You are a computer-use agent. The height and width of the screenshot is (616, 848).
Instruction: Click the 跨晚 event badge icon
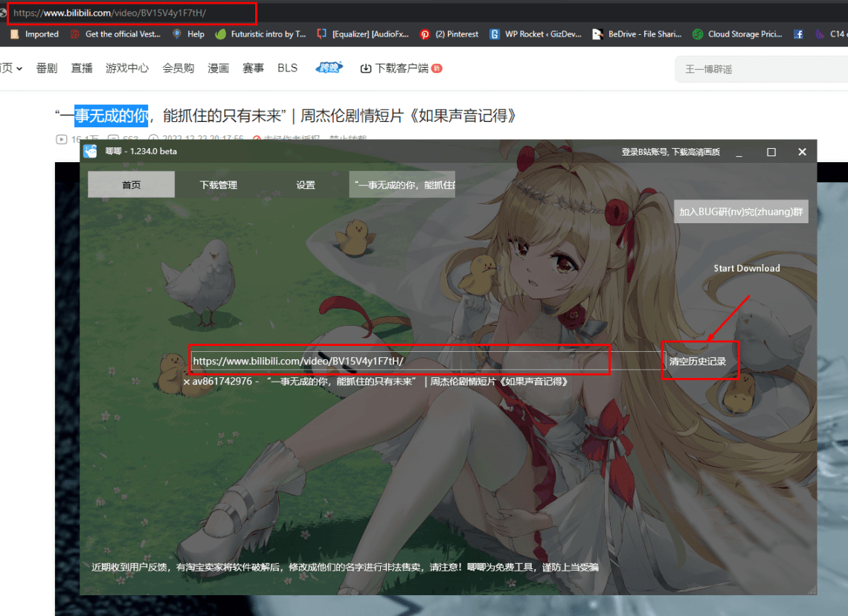click(x=327, y=67)
